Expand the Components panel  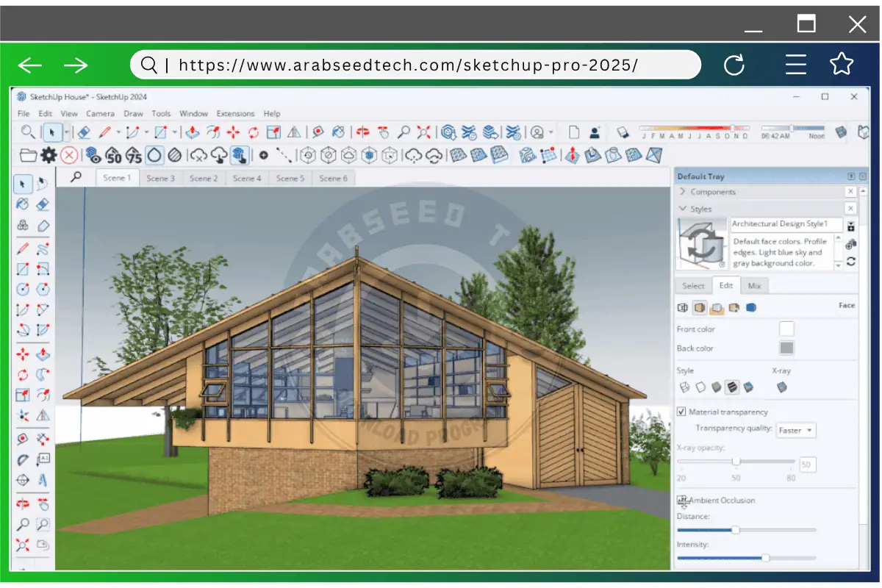[683, 192]
